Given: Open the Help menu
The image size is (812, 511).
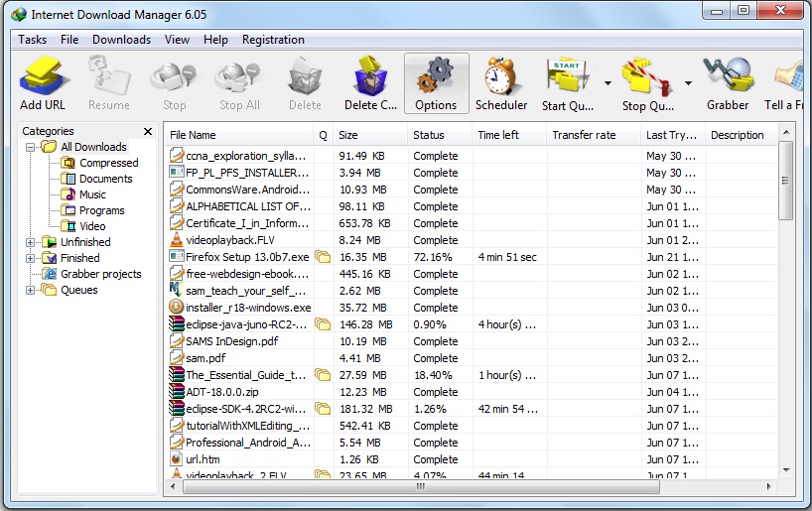Looking at the screenshot, I should [x=215, y=40].
